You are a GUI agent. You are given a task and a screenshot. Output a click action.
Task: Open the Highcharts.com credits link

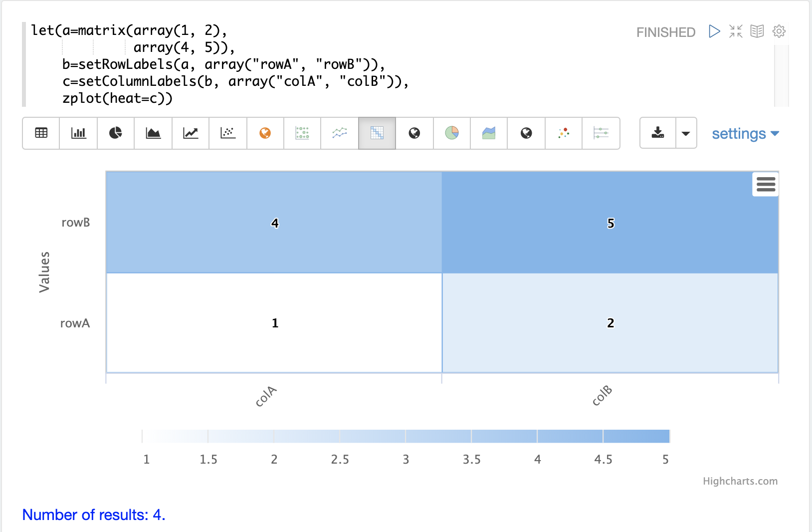(x=740, y=481)
